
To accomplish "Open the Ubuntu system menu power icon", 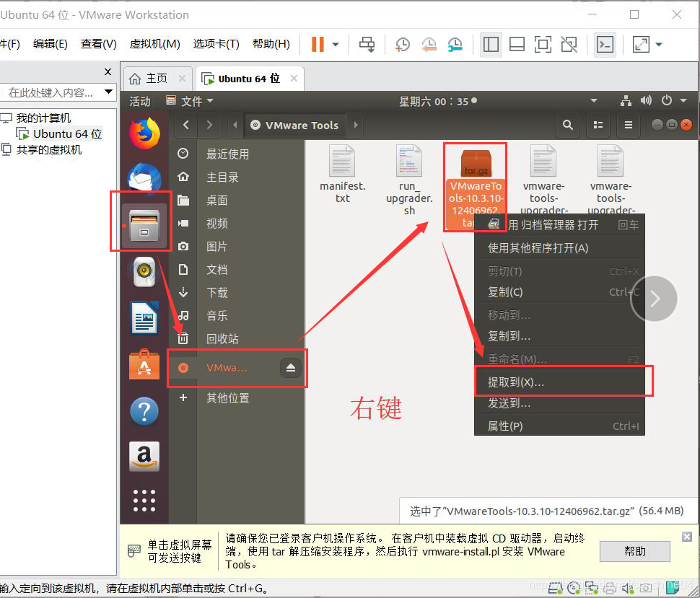I will pos(667,101).
